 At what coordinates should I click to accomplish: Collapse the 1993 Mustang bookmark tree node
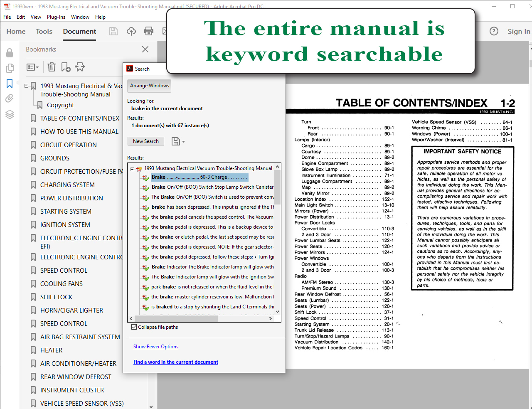pos(27,86)
